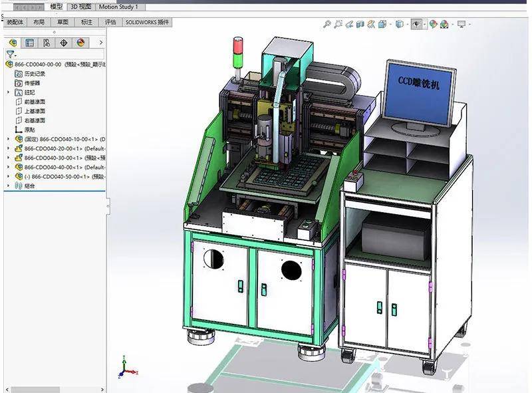Click the Apply Scene icon
This screenshot has height=393, width=532.
click(x=444, y=24)
